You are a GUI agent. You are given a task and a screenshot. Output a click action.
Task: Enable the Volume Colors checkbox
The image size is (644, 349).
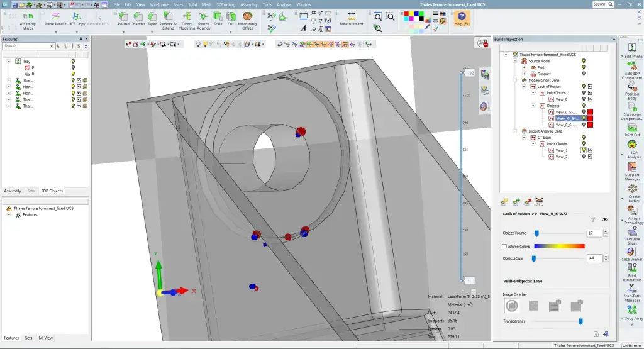(504, 246)
